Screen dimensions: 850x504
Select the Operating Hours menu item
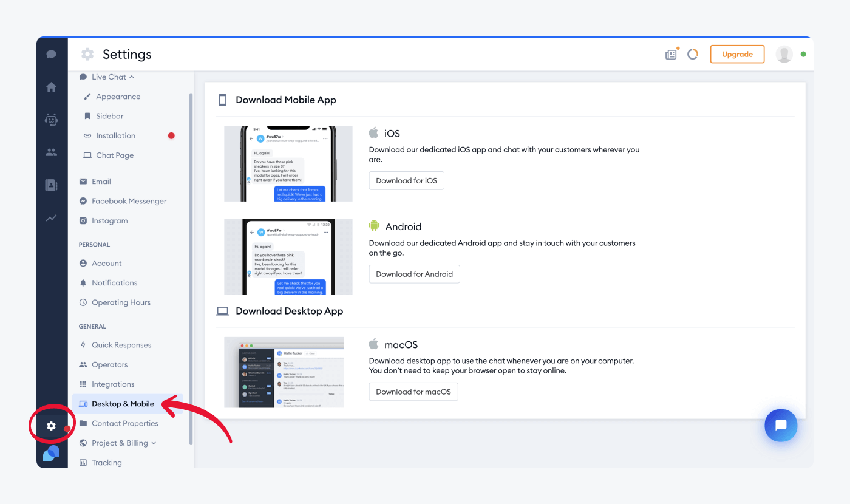(120, 302)
